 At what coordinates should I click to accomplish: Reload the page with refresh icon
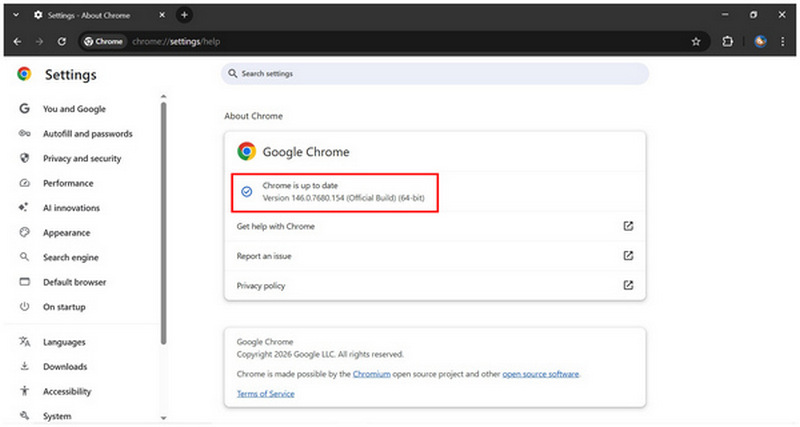pos(62,42)
